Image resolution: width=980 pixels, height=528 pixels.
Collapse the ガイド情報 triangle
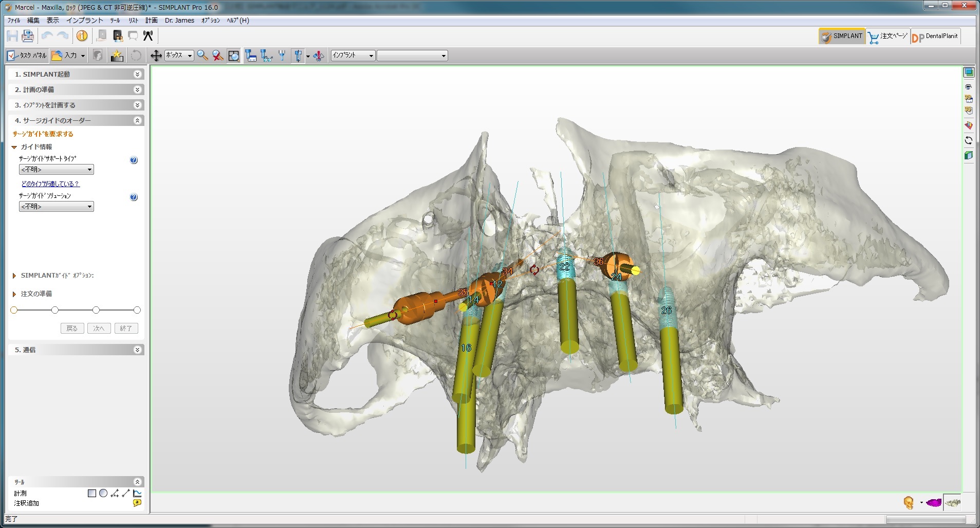(x=14, y=147)
